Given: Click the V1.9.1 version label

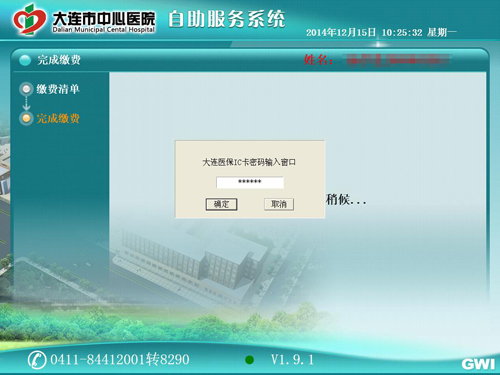Looking at the screenshot, I should pos(292,360).
